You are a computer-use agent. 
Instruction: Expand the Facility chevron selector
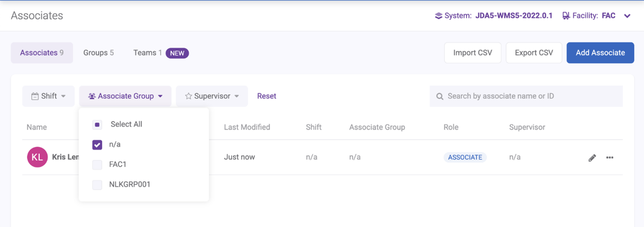(627, 16)
